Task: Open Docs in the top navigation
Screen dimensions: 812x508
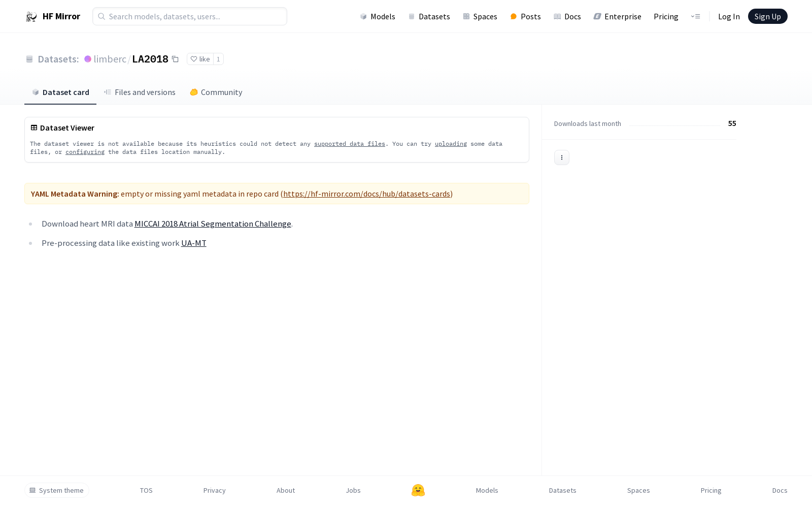Action: (x=567, y=16)
